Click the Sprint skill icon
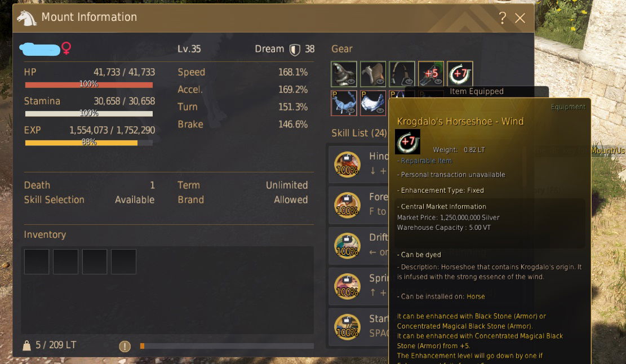This screenshot has height=364, width=626. 347,286
